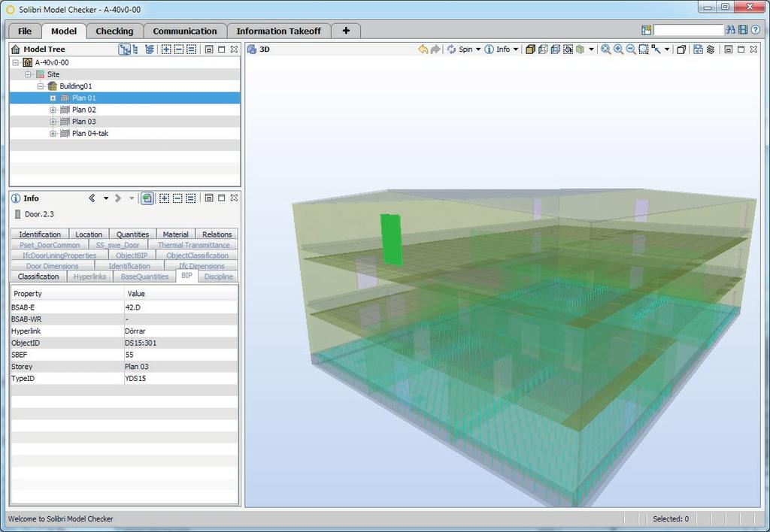The image size is (770, 532).
Task: Open dropdown arrow next to green cube icon
Action: pos(591,49)
